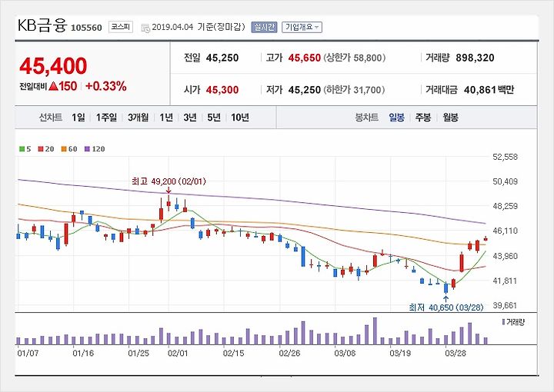
Task: Select the 1주일 line chart tab
Action: coord(106,118)
